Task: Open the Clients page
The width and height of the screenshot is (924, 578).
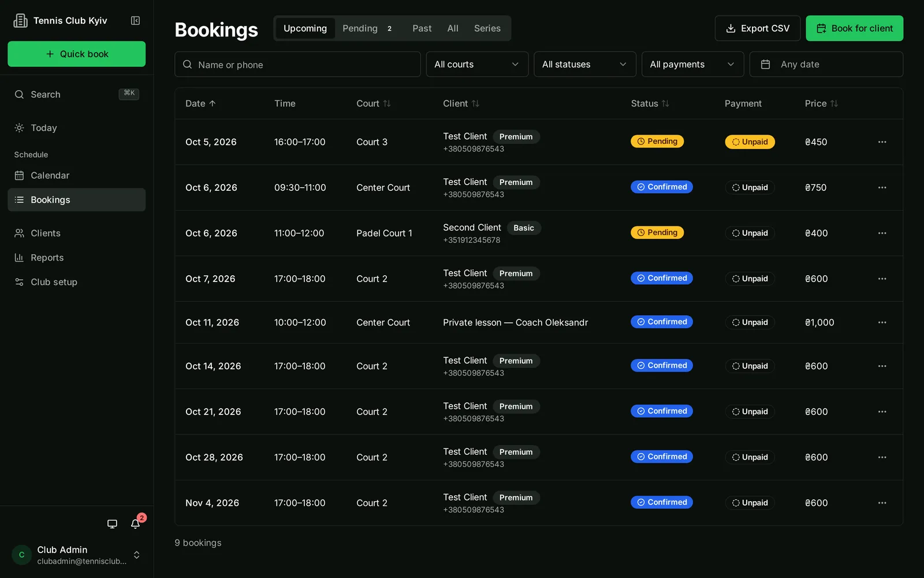Action: (77, 233)
